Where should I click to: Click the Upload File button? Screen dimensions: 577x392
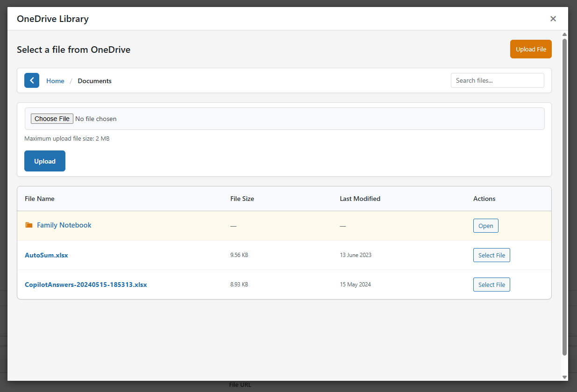click(x=531, y=49)
